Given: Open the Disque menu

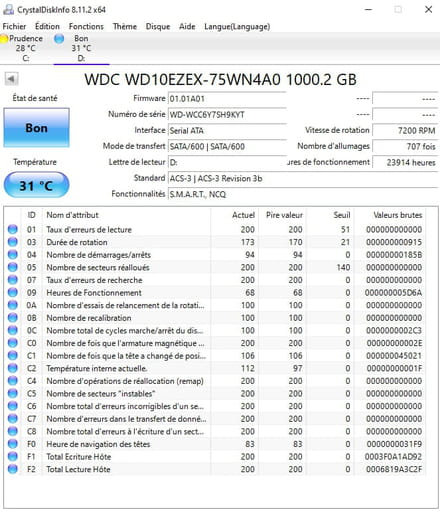Looking at the screenshot, I should click(x=158, y=26).
